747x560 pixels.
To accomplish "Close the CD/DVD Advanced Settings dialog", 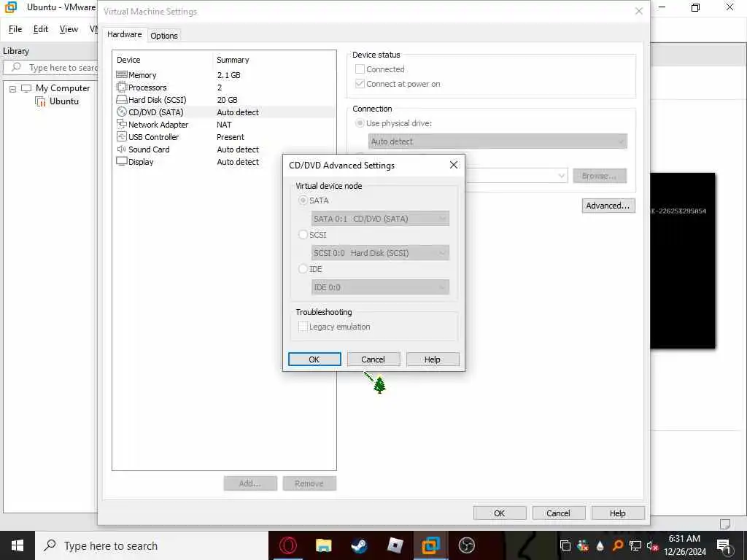I will click(x=454, y=165).
